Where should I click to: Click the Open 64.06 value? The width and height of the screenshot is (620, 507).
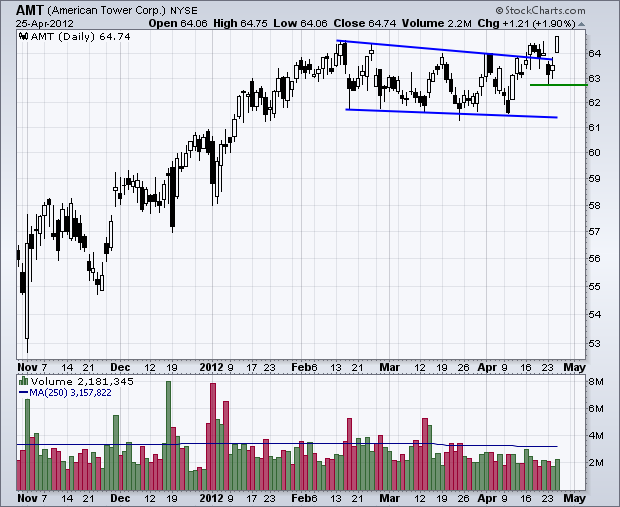pos(178,23)
